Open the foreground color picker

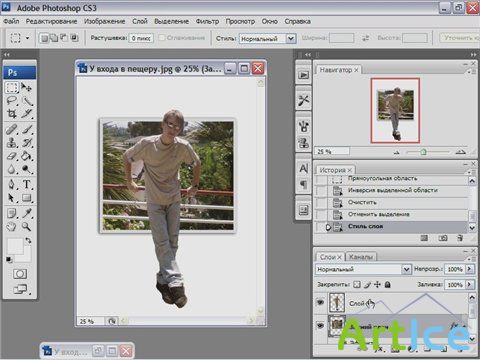[x=15, y=246]
